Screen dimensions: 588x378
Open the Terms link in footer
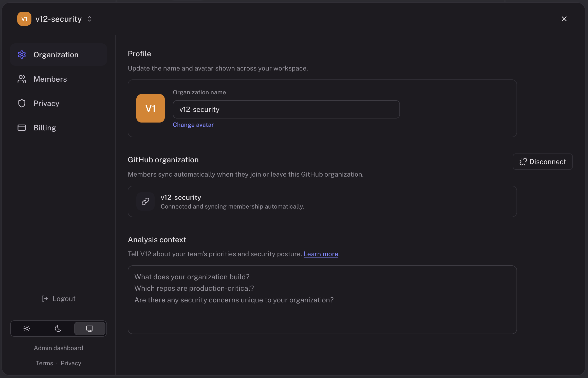tap(44, 363)
